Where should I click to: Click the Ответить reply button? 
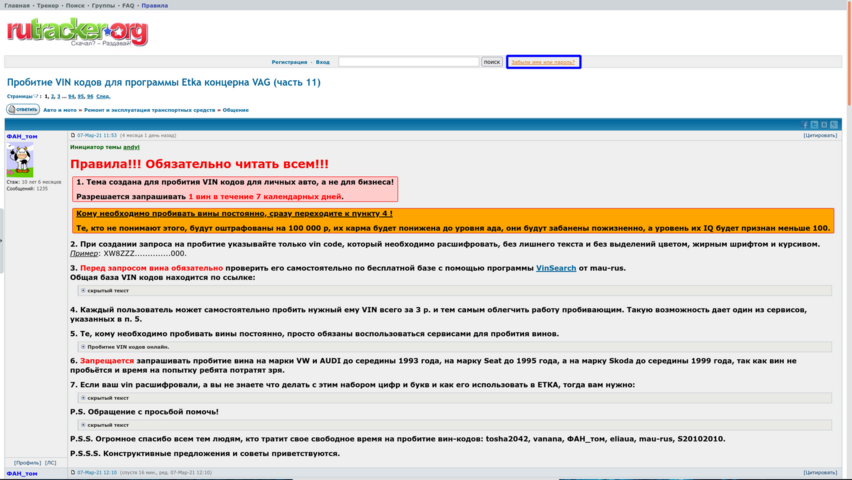(23, 109)
